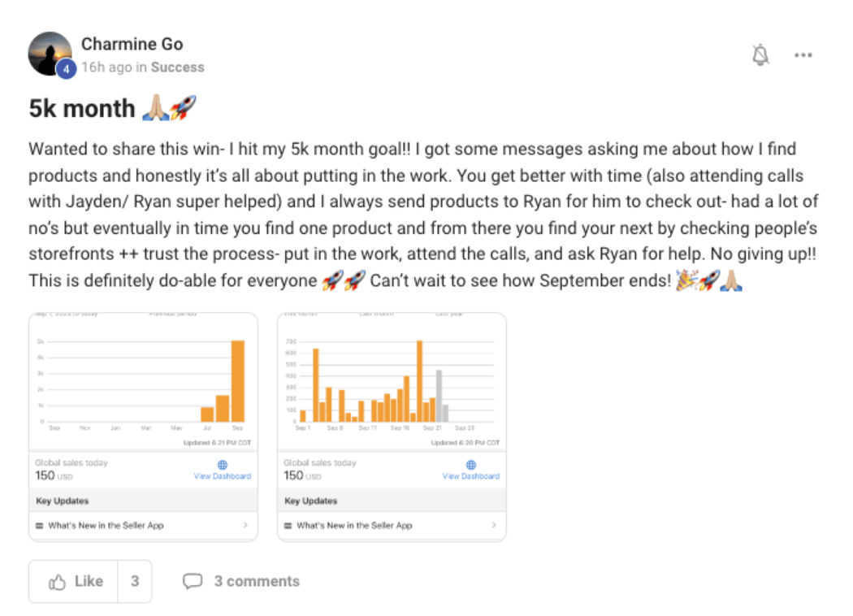Click globe icon in left screenshot
The image size is (853, 616).
[223, 465]
